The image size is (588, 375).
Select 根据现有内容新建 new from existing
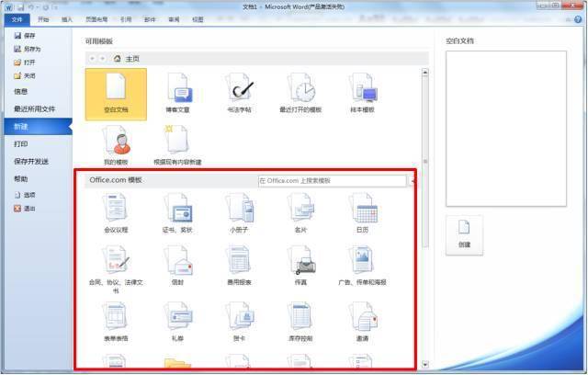pos(177,145)
